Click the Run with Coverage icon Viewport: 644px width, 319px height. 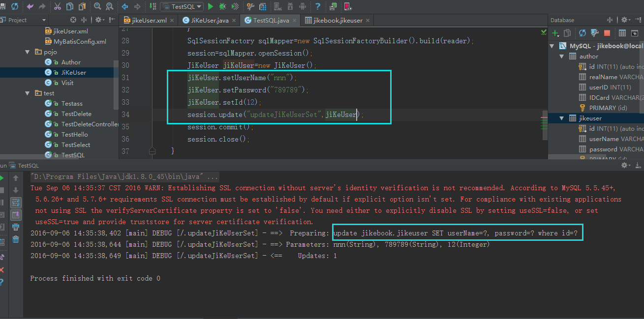[x=235, y=6]
